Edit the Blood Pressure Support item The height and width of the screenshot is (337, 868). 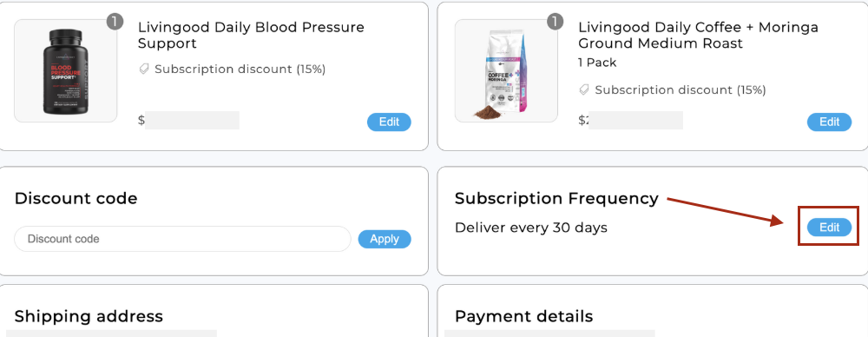click(x=389, y=122)
